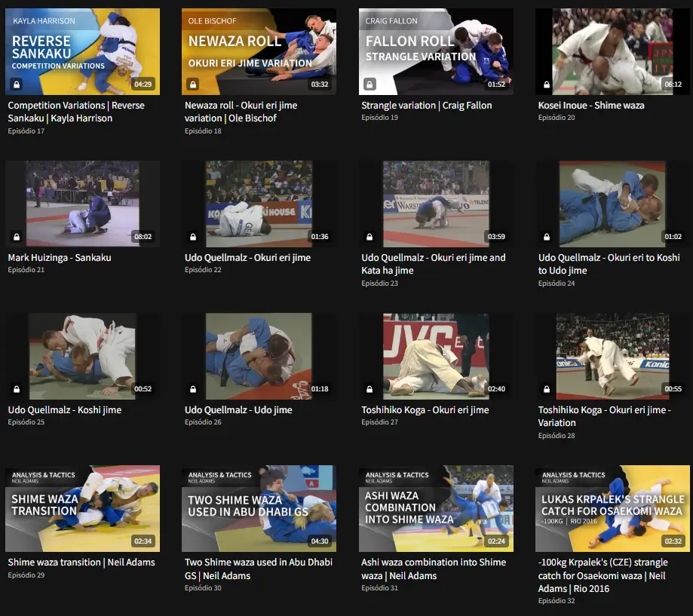
Task: Open Toshihiko Koga Okuri eri jime Variation title
Action: click(604, 416)
